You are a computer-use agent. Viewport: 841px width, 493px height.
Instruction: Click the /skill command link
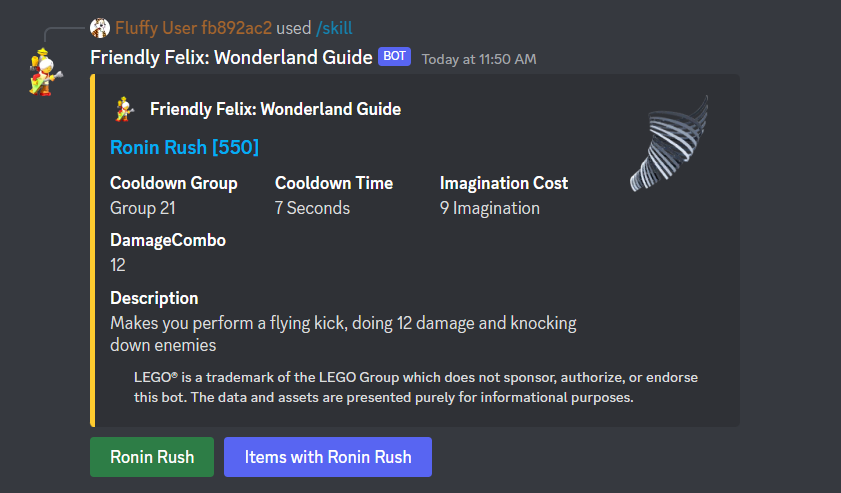[334, 28]
